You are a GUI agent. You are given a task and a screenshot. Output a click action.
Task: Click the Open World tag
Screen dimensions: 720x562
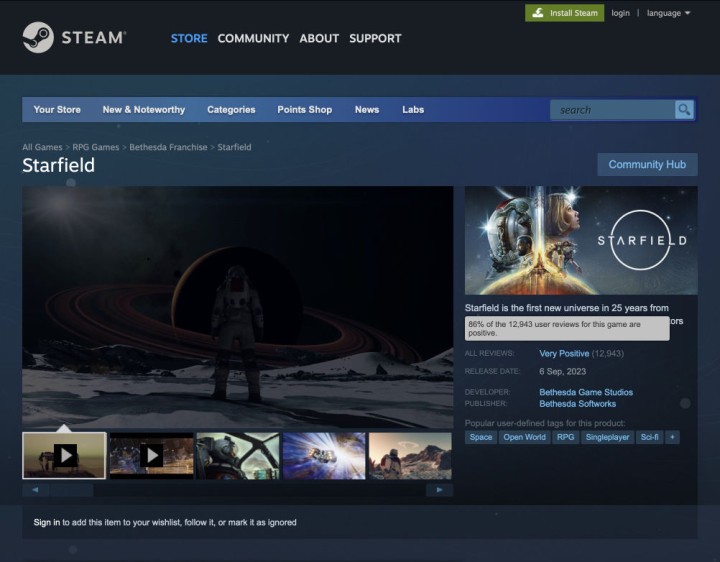click(524, 437)
